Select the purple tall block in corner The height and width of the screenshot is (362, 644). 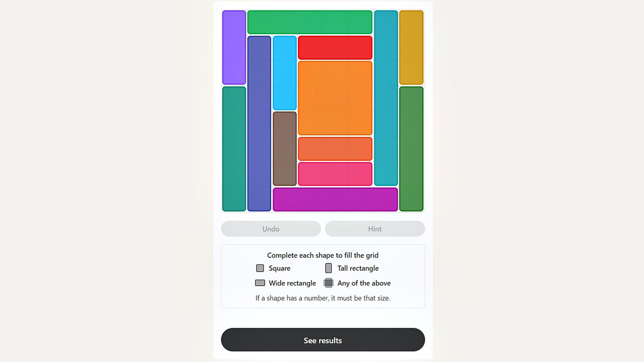[234, 48]
